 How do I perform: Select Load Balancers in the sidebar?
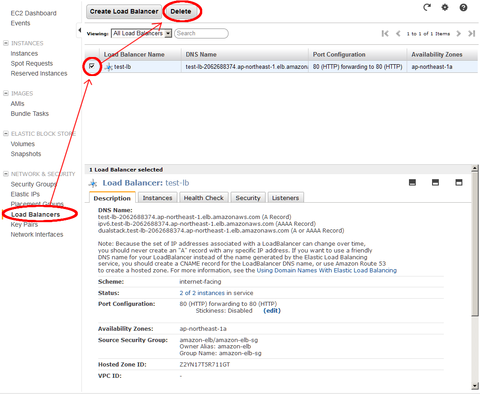pos(35,214)
